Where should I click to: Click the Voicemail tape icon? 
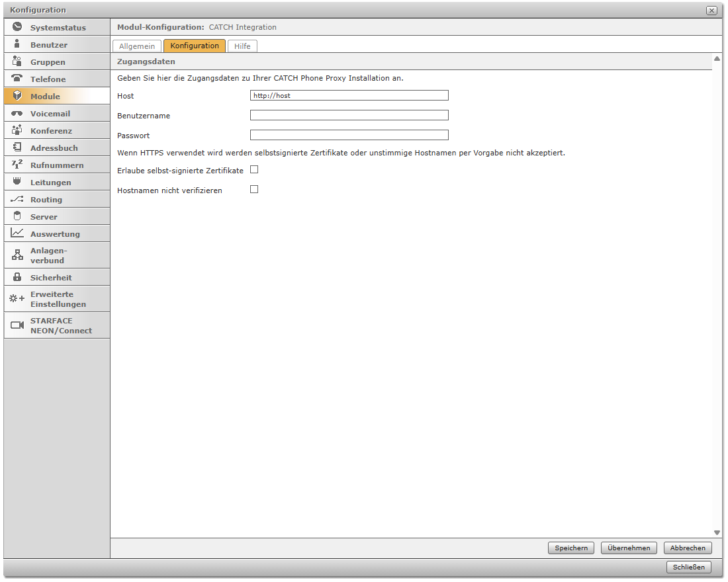coord(17,113)
